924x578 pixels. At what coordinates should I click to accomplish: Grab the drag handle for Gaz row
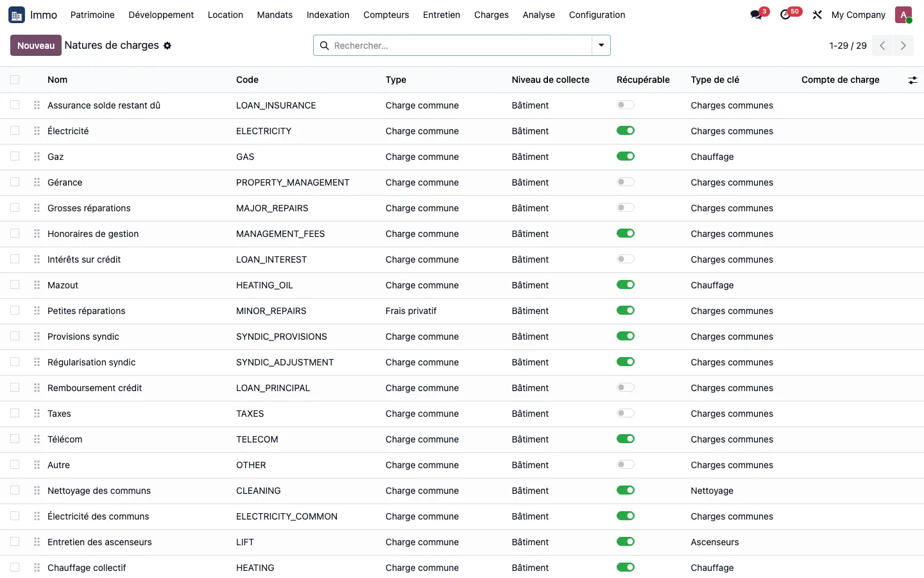click(37, 157)
